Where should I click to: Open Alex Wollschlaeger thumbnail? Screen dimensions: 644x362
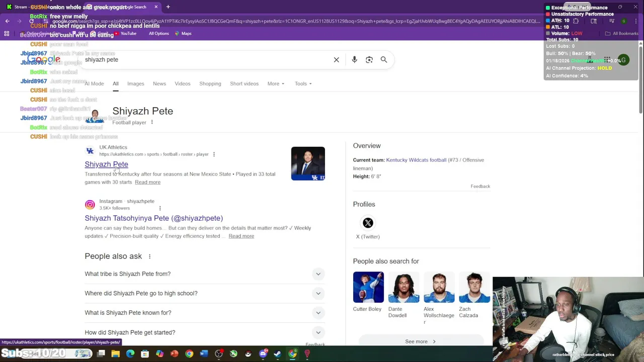[439, 287]
